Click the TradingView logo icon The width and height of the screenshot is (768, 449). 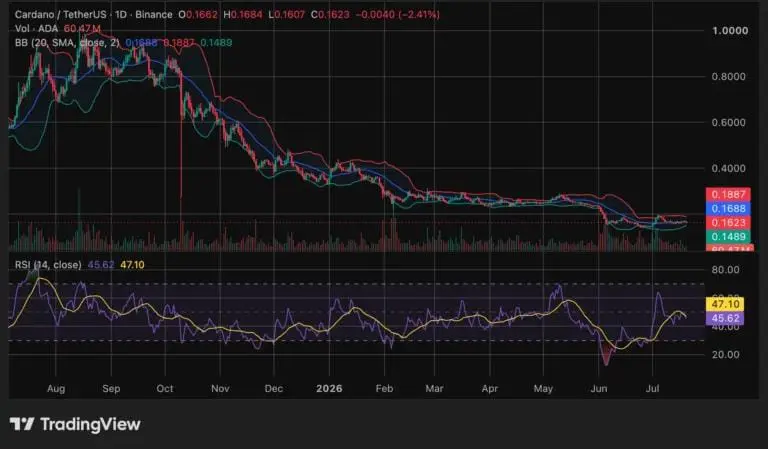pyautogui.click(x=22, y=424)
